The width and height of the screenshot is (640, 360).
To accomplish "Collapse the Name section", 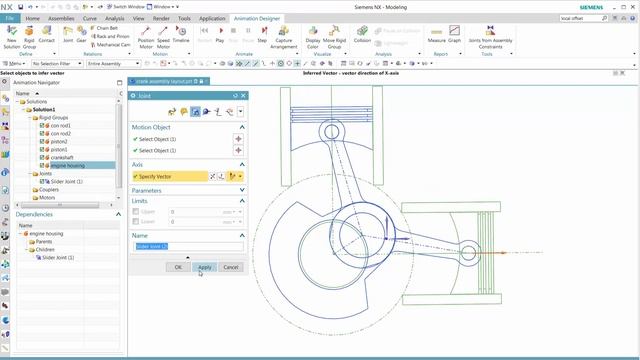I will (x=242, y=236).
